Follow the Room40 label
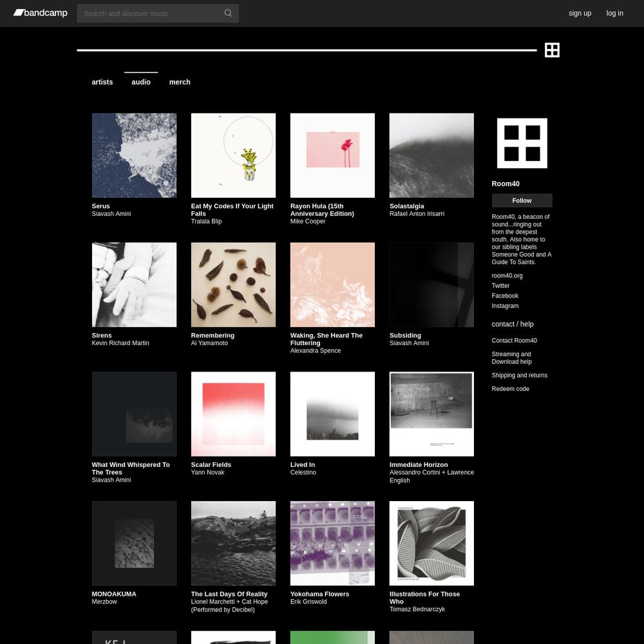Image resolution: width=644 pixels, height=644 pixels. click(522, 200)
